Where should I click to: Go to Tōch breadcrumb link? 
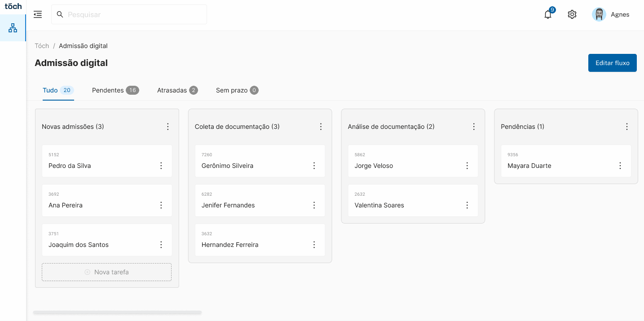point(42,46)
